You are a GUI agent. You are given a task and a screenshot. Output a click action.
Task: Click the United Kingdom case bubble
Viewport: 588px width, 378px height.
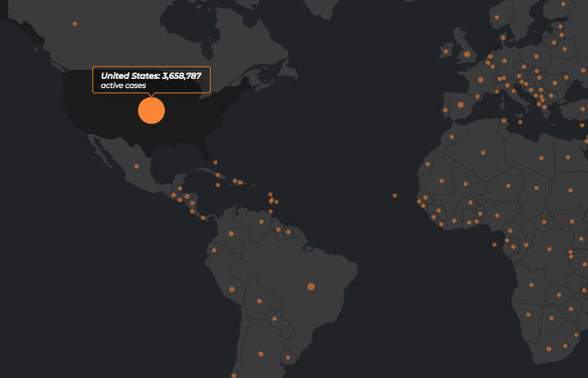467,54
